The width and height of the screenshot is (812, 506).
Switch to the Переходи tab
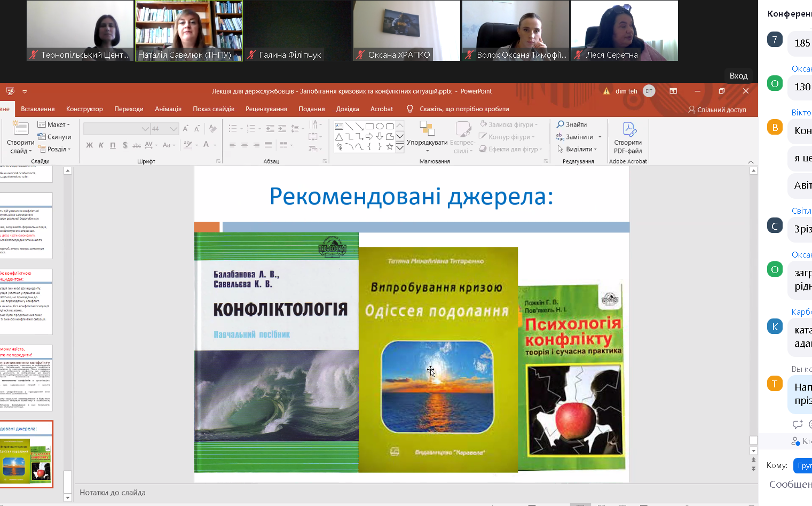tap(129, 109)
